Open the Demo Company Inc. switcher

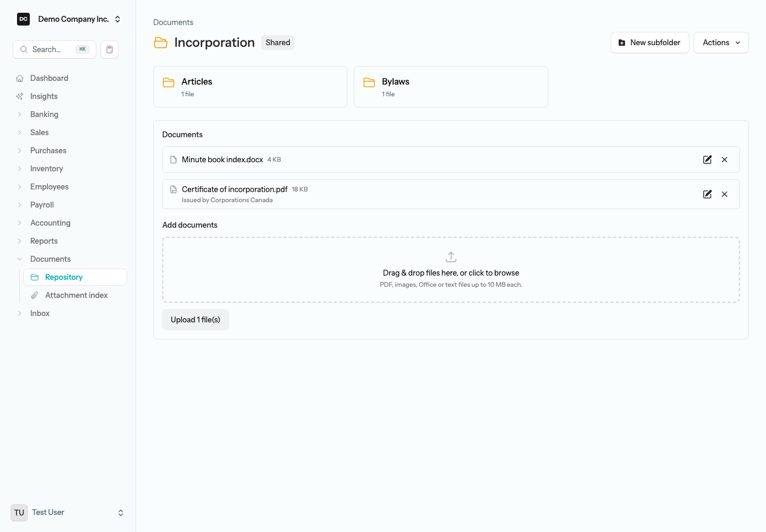[69, 19]
